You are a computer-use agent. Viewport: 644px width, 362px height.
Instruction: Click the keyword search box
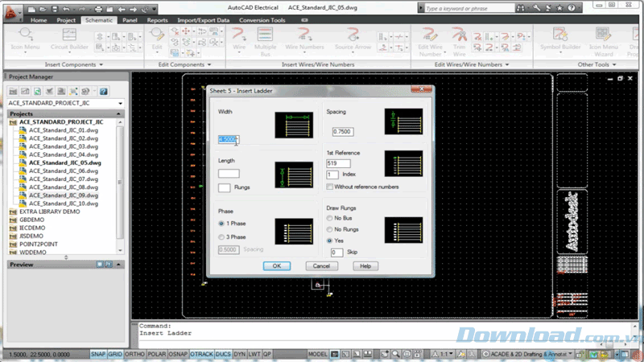click(469, 8)
